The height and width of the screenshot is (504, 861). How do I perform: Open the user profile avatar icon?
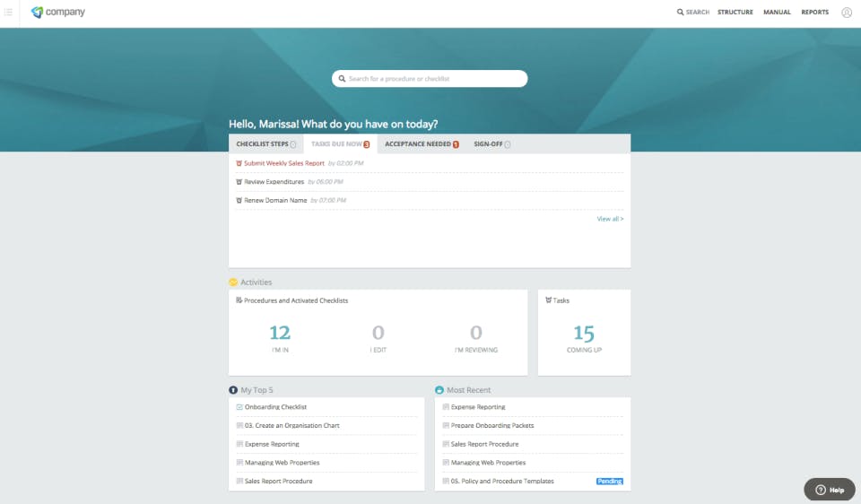847,12
